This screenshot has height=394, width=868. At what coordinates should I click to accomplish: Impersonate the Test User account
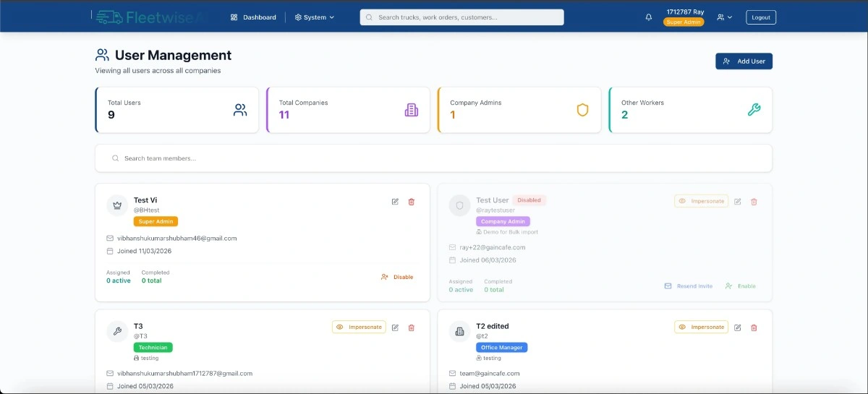[701, 201]
